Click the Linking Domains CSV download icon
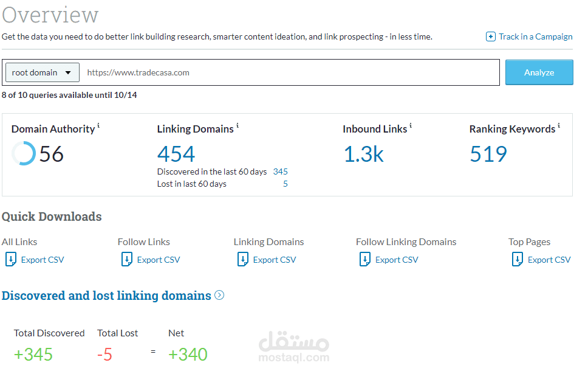Screen dimensions: 588x371 coord(243,260)
